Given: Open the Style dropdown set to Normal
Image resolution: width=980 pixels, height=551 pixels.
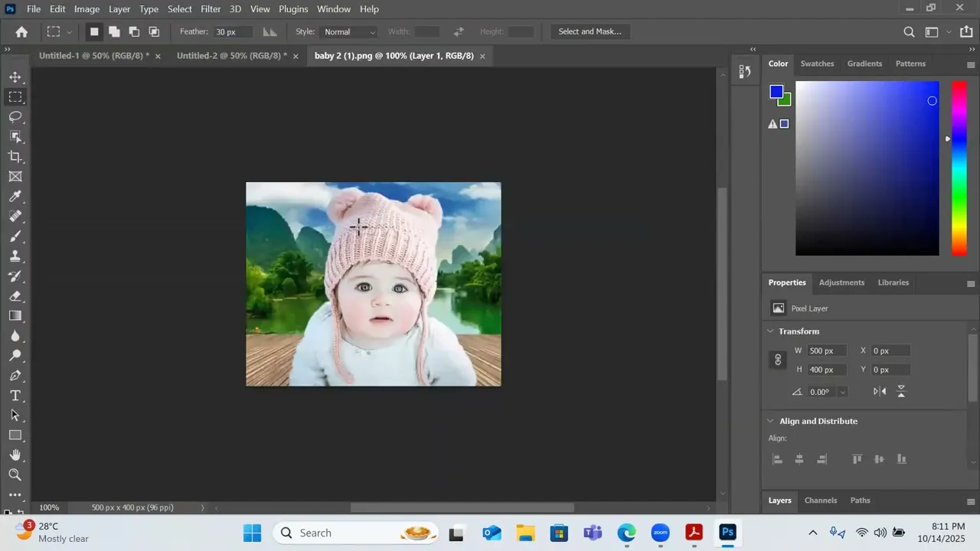Looking at the screenshot, I should [349, 32].
